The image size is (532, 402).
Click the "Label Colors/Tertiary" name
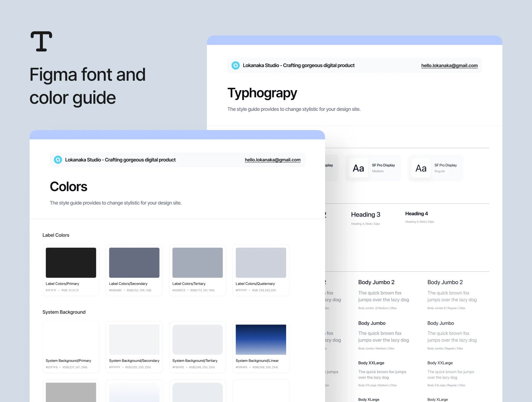189,284
